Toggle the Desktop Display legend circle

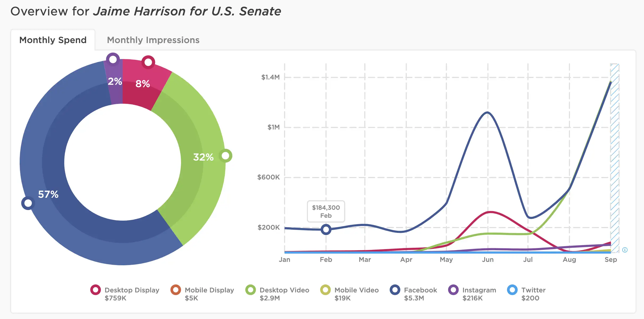[95, 290]
